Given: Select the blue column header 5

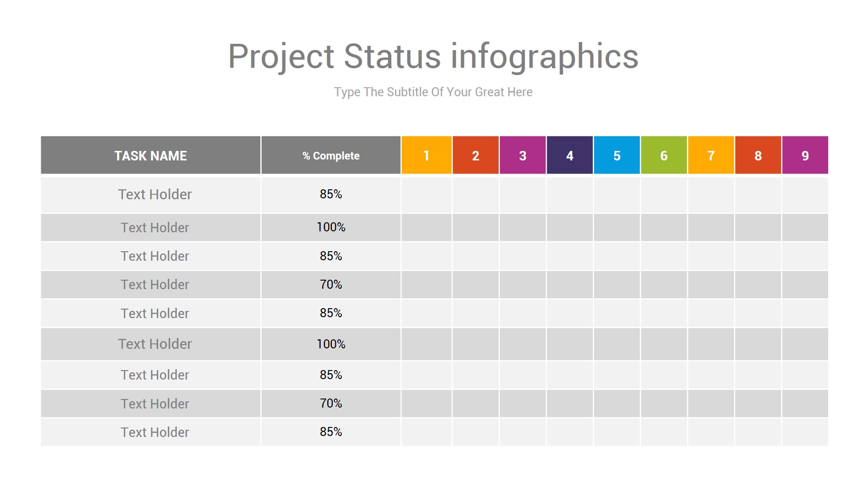Looking at the screenshot, I should (x=617, y=155).
